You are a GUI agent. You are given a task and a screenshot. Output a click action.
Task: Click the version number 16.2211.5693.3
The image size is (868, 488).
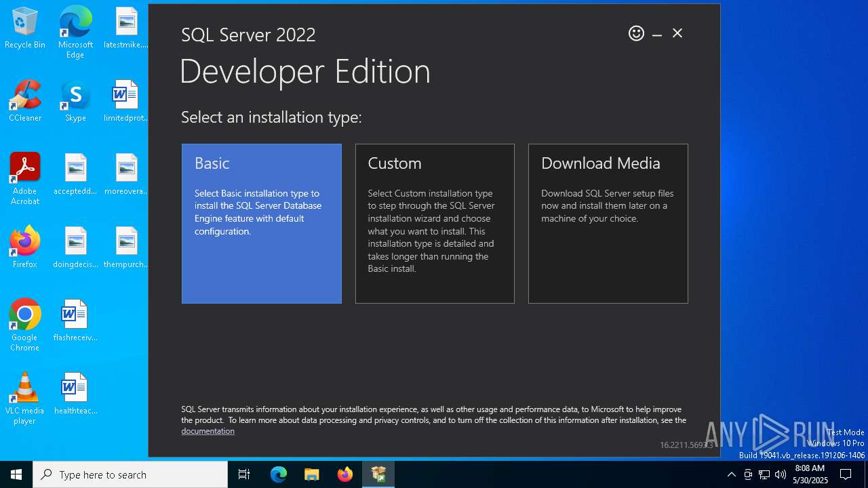[686, 445]
